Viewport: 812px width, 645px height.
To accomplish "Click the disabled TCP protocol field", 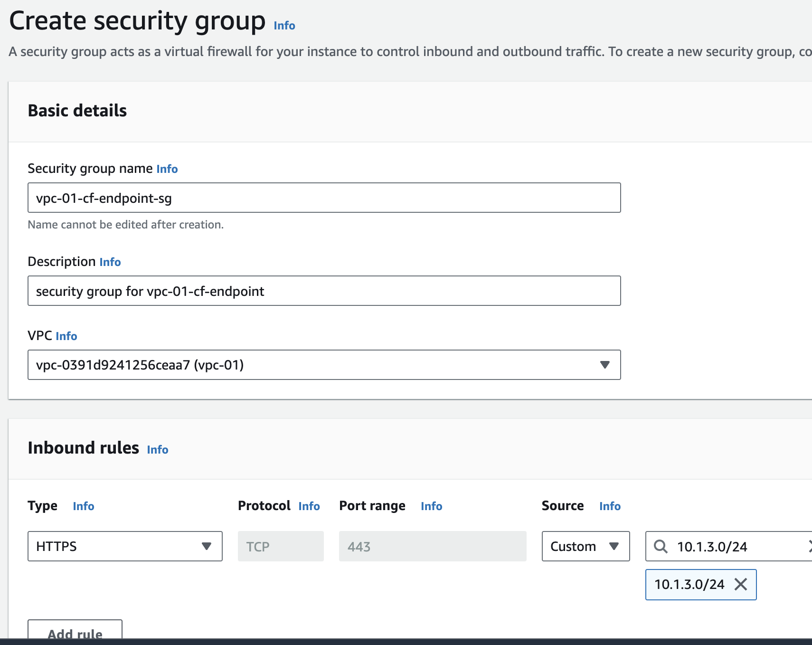I will coord(281,546).
